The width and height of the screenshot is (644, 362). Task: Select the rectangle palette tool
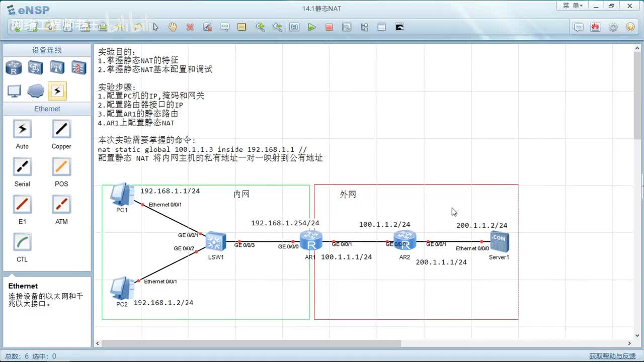[242, 27]
